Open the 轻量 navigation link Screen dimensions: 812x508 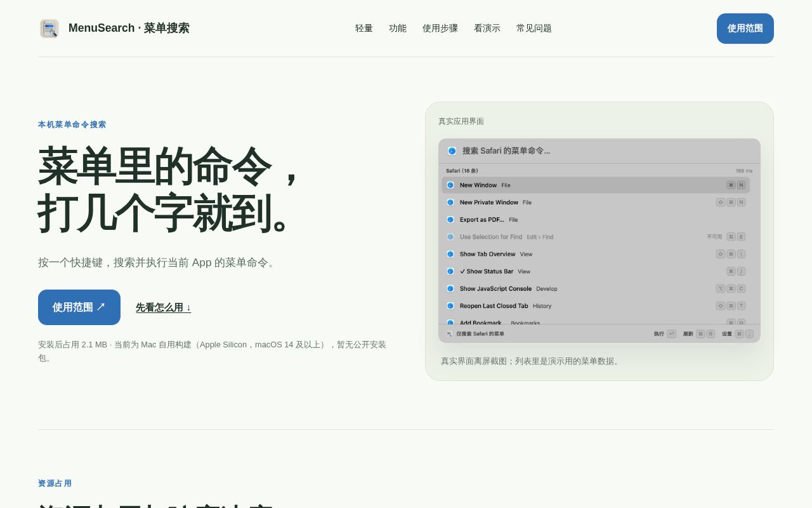point(364,29)
